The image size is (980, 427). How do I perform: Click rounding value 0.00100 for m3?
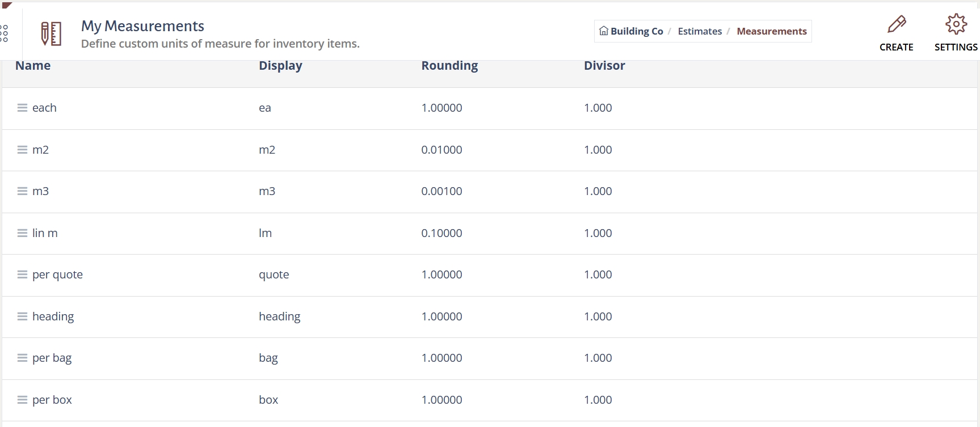(441, 191)
